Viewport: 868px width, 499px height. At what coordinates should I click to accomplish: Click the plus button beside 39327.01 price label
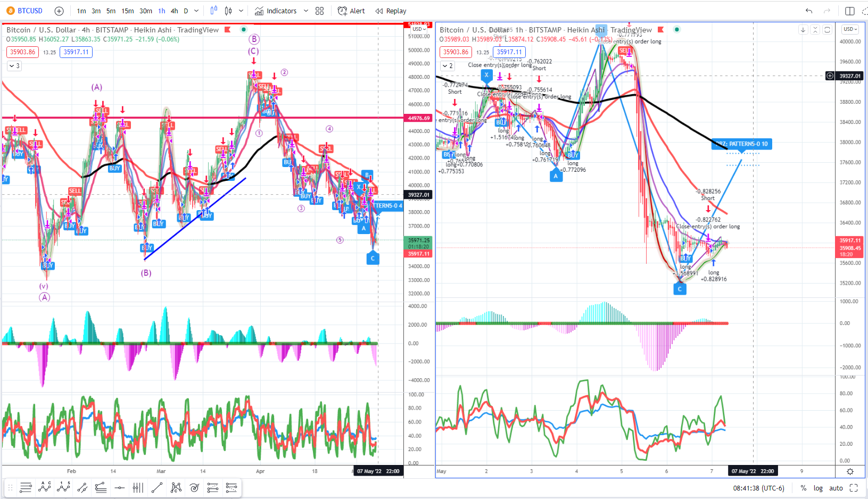(x=830, y=76)
